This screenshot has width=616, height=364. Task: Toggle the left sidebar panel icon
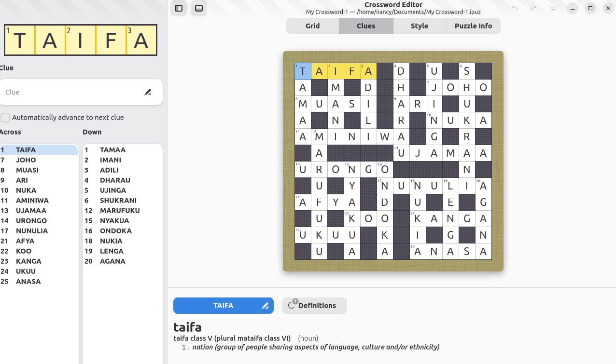(179, 8)
